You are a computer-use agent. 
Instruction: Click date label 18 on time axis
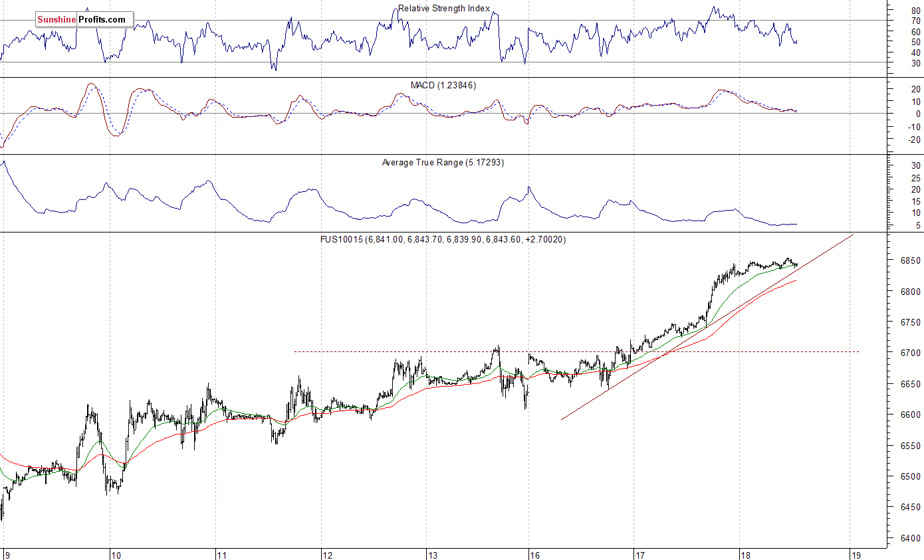pos(747,555)
